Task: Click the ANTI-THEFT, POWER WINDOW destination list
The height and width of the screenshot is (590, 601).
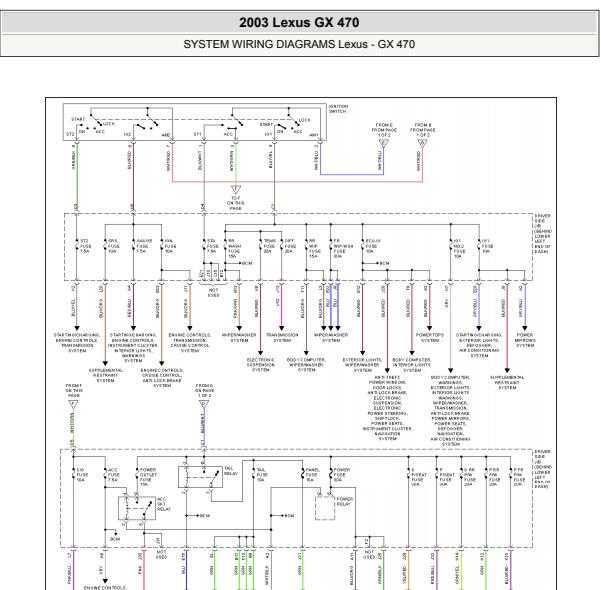Action: tap(388, 408)
